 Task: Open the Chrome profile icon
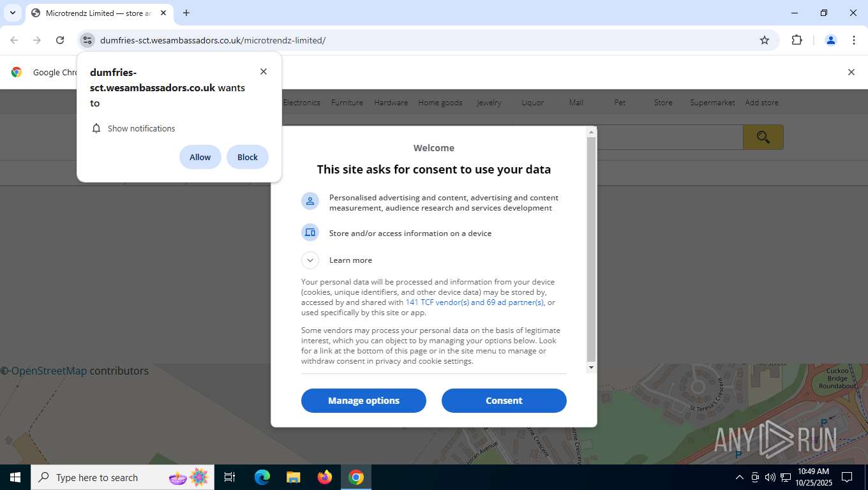coord(831,40)
